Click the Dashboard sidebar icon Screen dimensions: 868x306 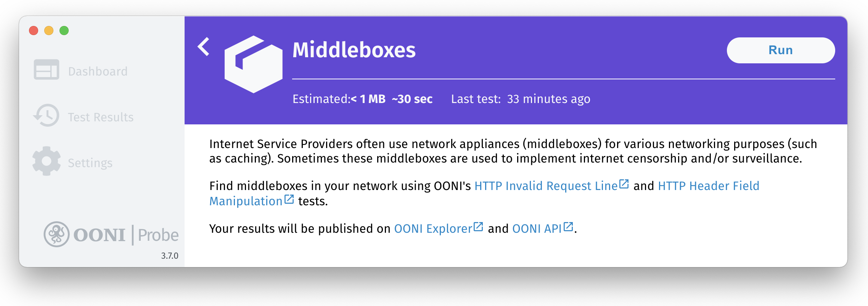point(47,70)
